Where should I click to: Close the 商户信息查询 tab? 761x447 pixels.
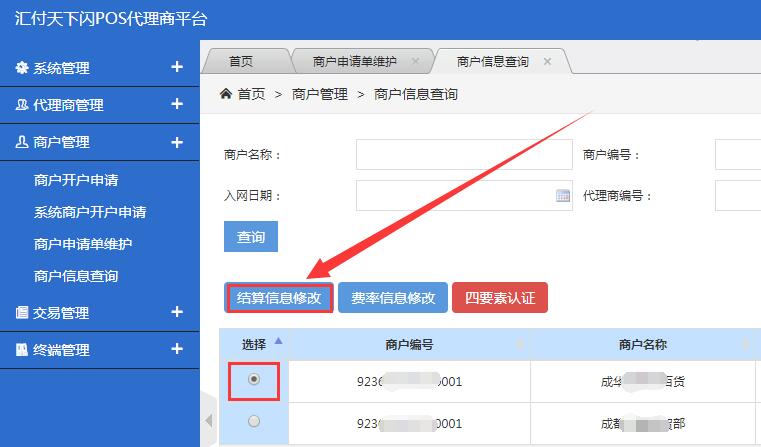click(x=547, y=61)
